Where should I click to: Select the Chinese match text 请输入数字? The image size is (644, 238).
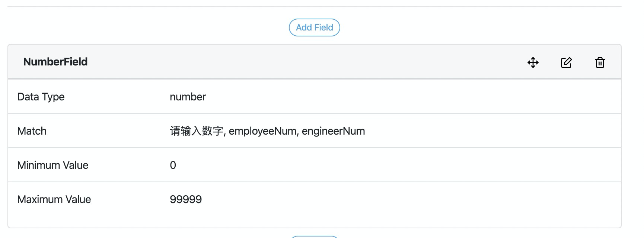(x=197, y=131)
